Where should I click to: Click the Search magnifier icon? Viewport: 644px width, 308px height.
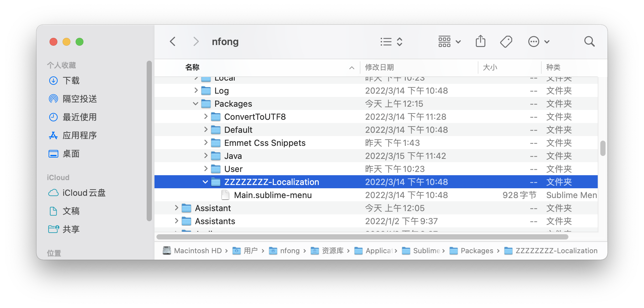click(589, 41)
